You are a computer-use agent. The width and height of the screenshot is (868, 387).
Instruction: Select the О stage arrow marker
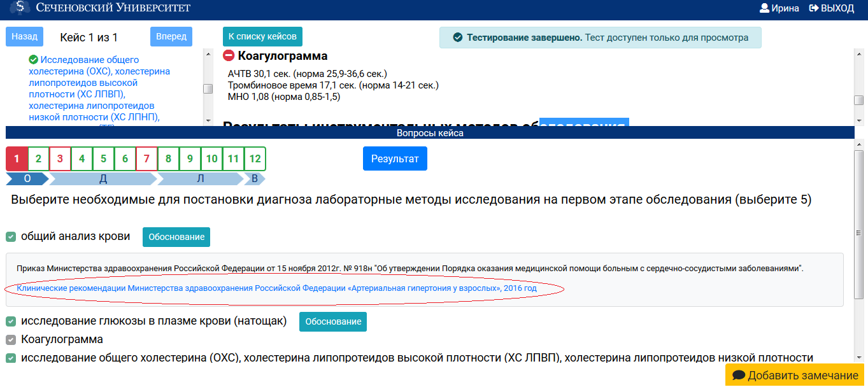click(27, 179)
